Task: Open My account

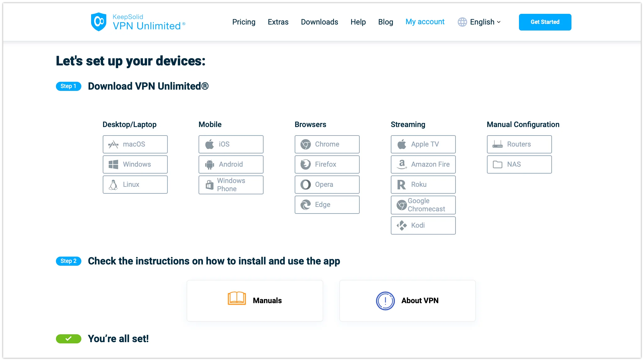Action: point(425,22)
